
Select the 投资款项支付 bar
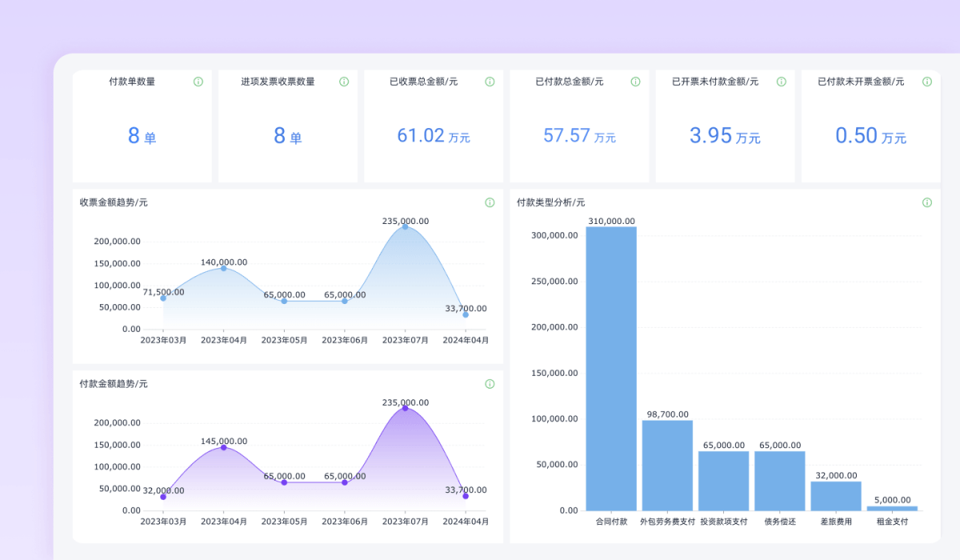tap(723, 481)
